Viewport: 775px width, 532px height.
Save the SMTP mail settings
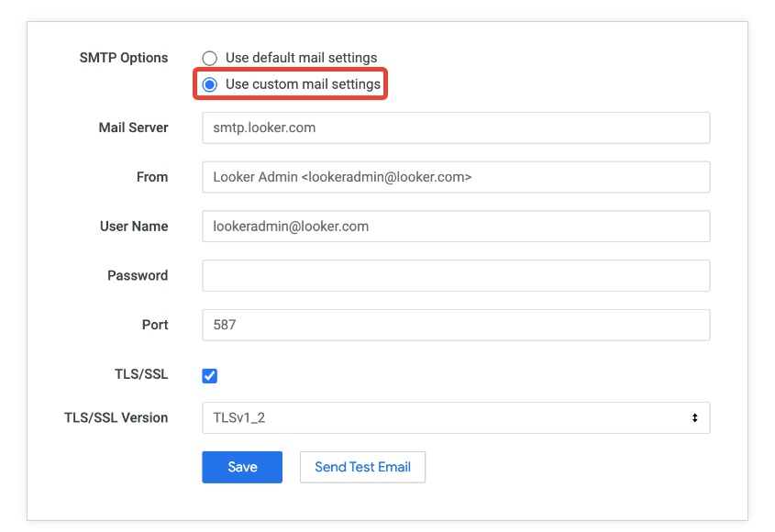[242, 467]
